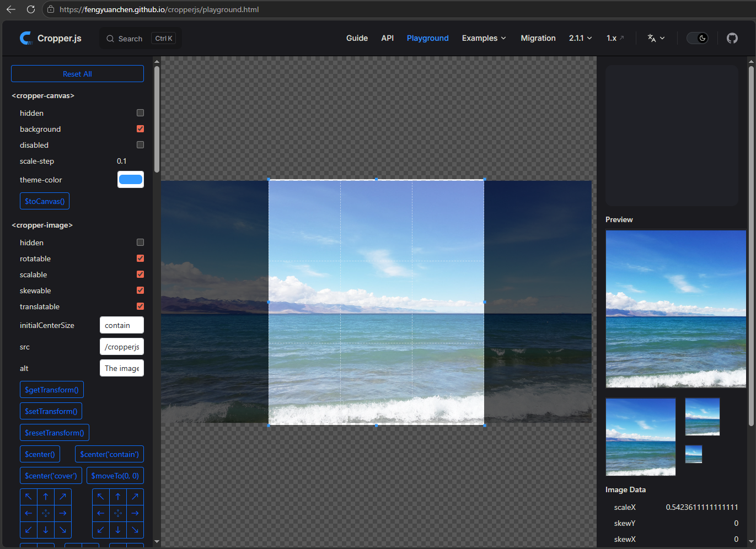Uncheck the background checkbox
Screen dimensions: 756x549
[x=140, y=128]
